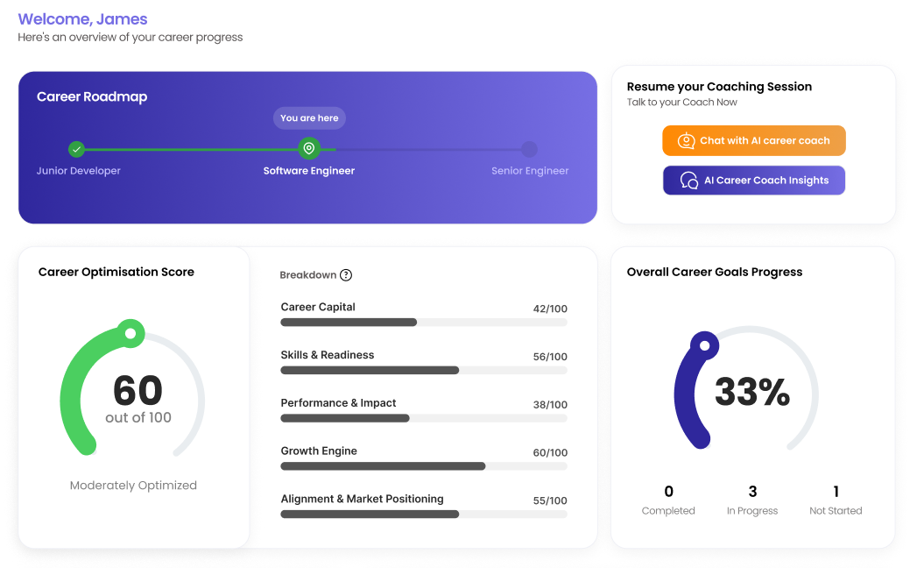
Task: Click the green checkmark at Junior Developer
Action: tap(77, 149)
